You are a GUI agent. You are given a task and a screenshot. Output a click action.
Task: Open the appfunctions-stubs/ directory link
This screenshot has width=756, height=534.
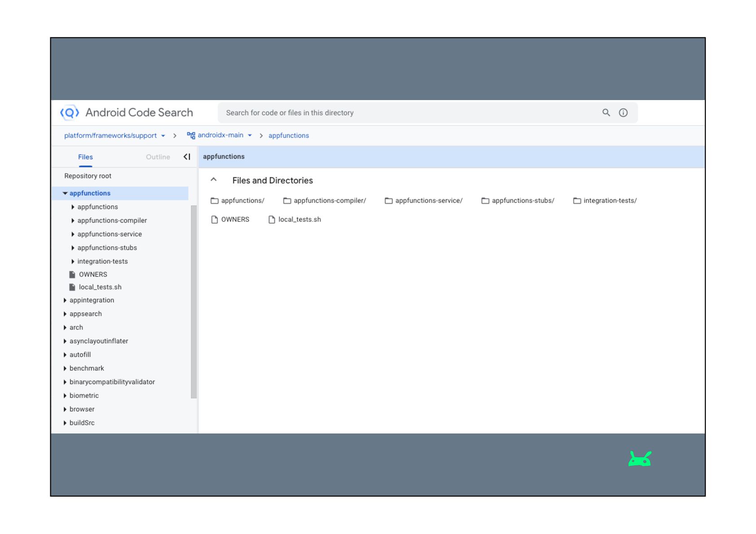click(x=523, y=201)
